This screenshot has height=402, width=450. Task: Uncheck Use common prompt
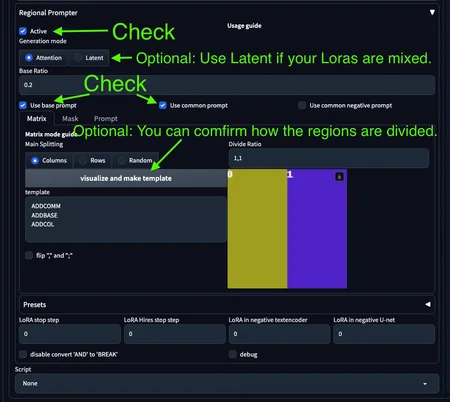pos(163,105)
